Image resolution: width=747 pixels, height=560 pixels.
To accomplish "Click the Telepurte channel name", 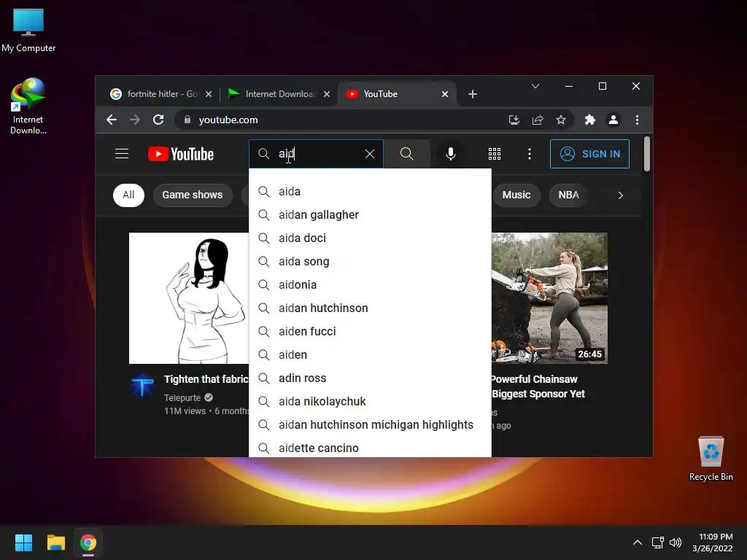I will click(x=182, y=397).
